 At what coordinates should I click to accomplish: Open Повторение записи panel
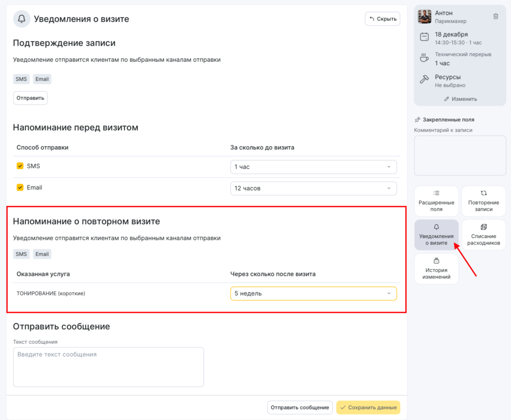pos(484,201)
